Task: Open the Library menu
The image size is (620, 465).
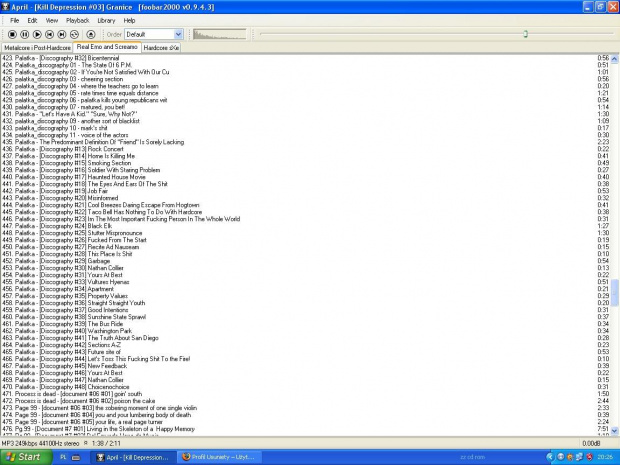Action: 105,20
